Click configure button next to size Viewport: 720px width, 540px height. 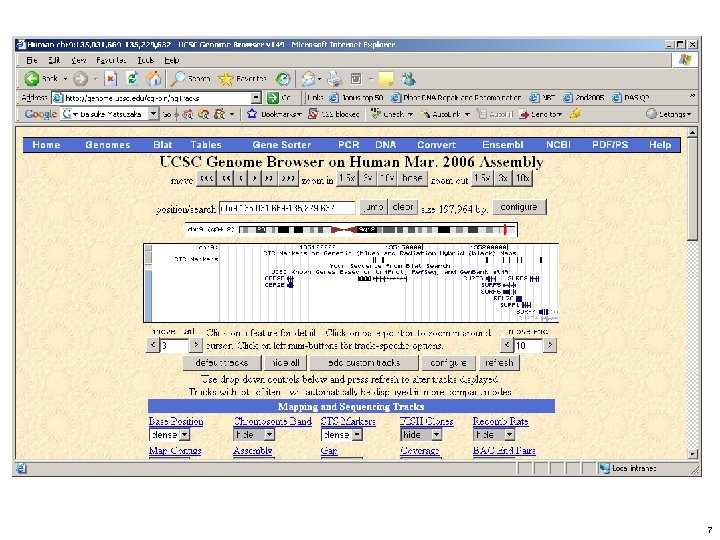[x=519, y=207]
